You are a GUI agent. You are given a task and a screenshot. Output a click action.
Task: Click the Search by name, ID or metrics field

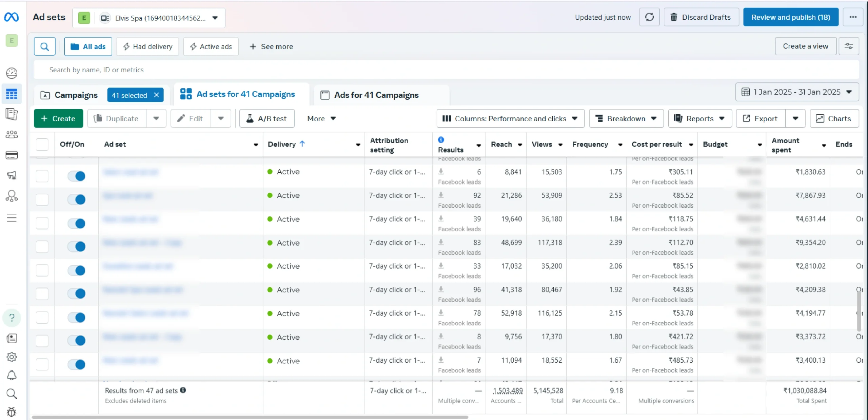tap(446, 70)
